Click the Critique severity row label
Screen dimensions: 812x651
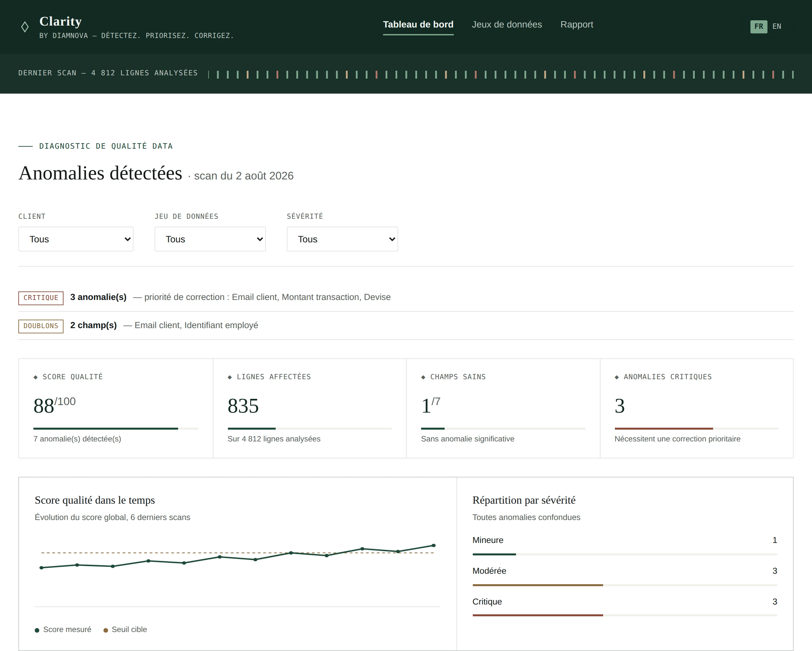click(487, 602)
